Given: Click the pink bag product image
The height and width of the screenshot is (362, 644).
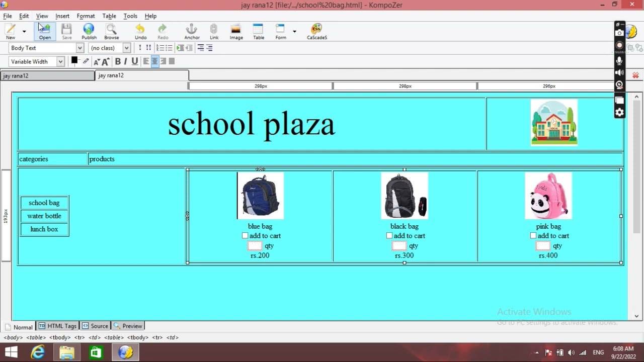Looking at the screenshot, I should click(x=548, y=196).
